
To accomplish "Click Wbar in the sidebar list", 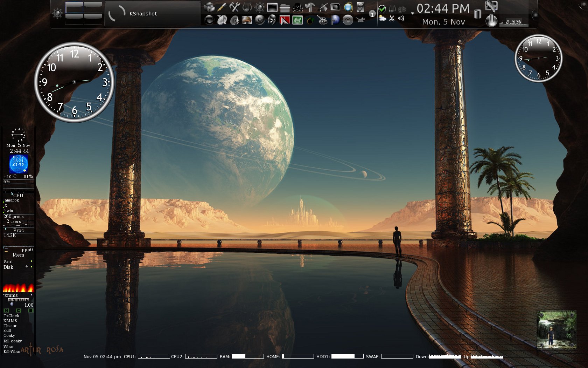I will [x=9, y=347].
